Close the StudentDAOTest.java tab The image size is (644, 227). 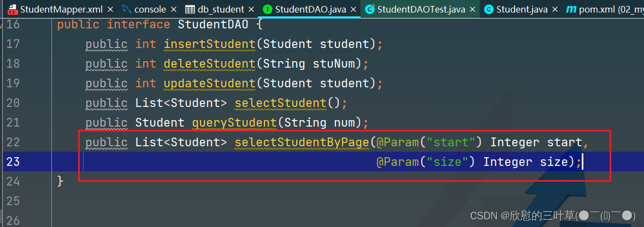pyautogui.click(x=473, y=9)
